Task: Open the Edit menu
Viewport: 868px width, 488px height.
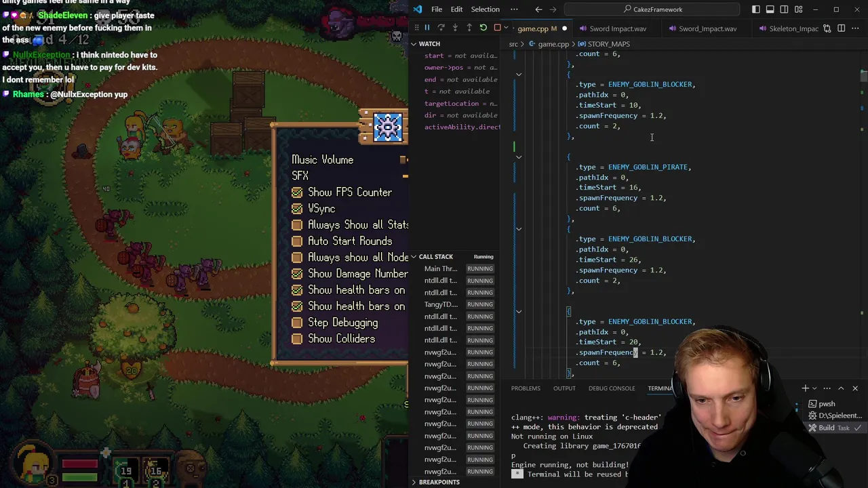Action: coord(456,9)
